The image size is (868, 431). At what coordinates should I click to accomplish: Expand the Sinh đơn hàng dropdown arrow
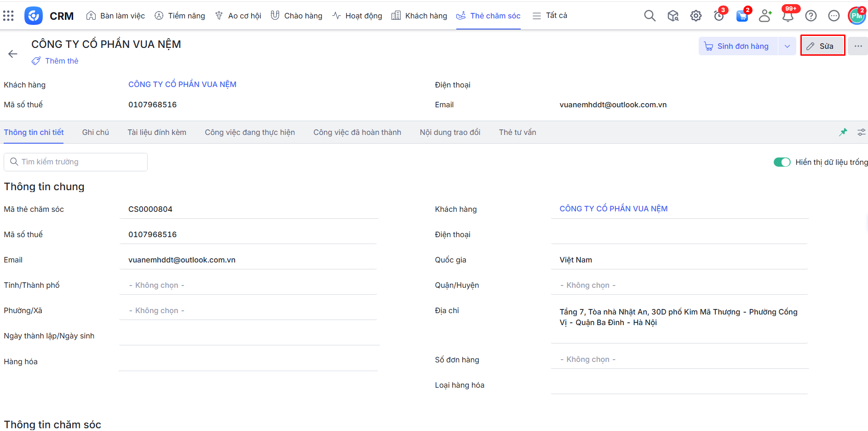coord(787,46)
